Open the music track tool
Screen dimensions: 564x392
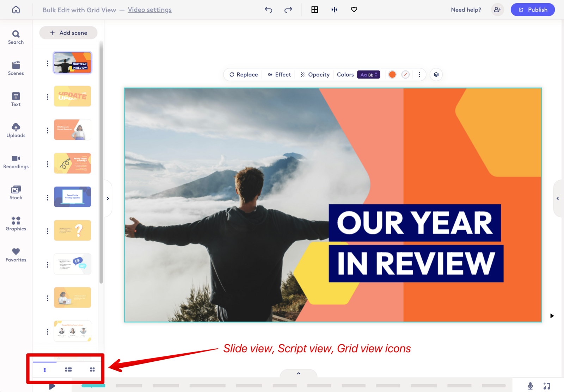click(x=547, y=386)
